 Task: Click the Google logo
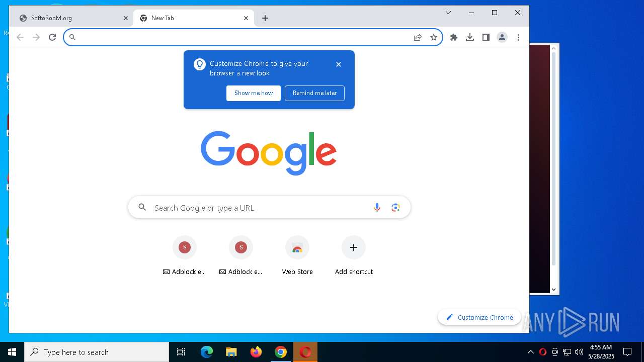269,153
